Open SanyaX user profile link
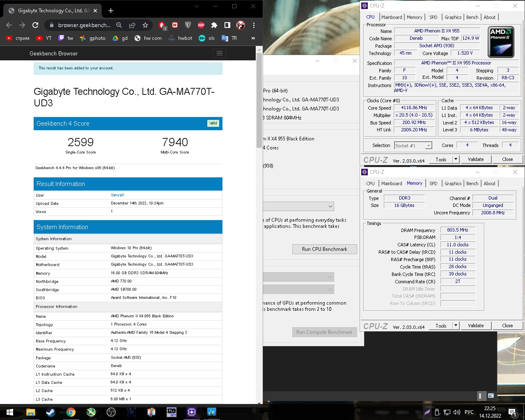525x420 pixels. 117,195
